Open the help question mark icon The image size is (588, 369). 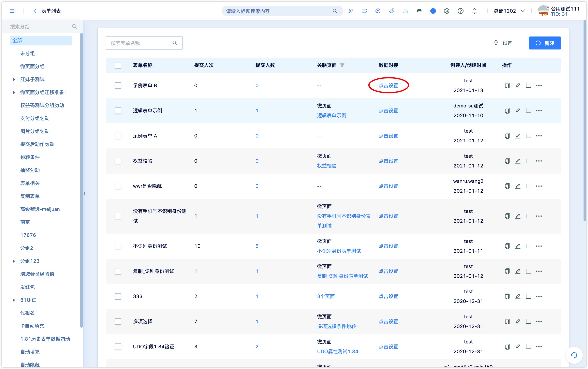click(460, 11)
